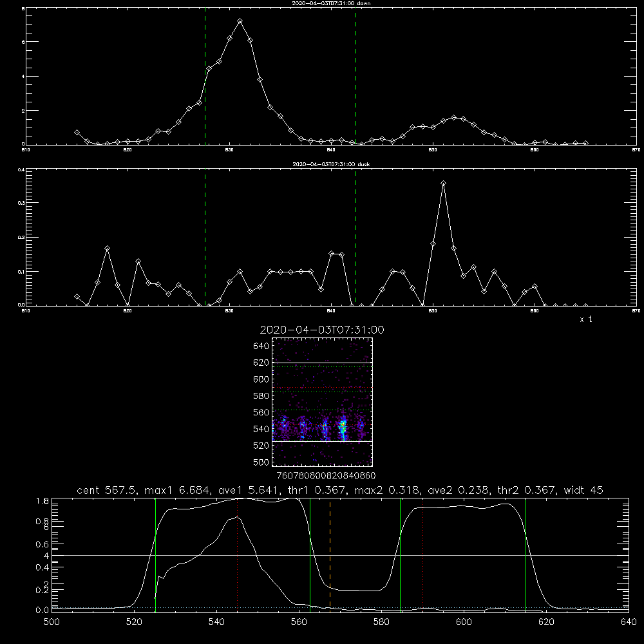Click the 620 label on the heat map y-axis
Viewport: 644px width, 644px height.
click(x=261, y=363)
